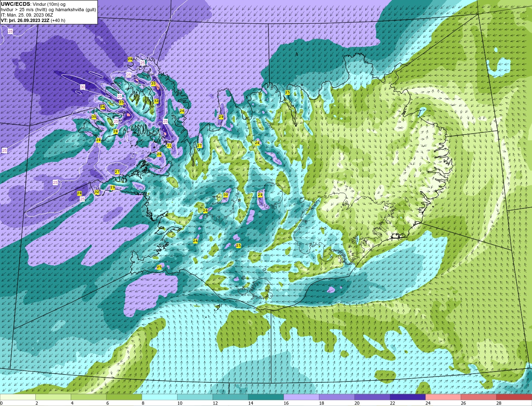This screenshot has width=532, height=406.
Task: Select the "Vindur (10m) og" header text
Action: coord(49,4)
